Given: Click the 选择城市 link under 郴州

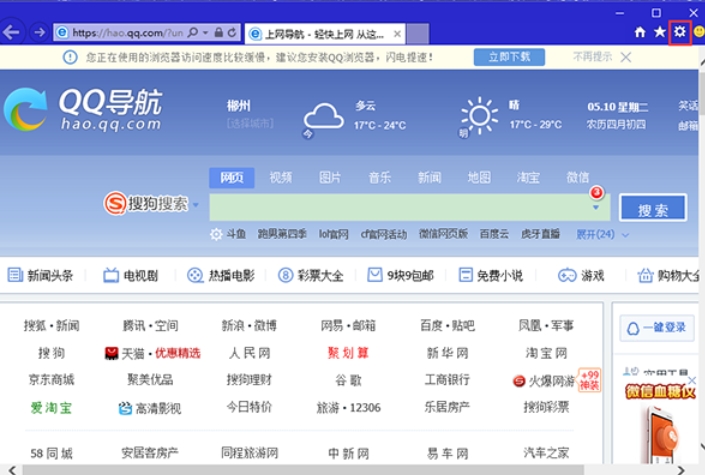Looking at the screenshot, I should coord(250,123).
